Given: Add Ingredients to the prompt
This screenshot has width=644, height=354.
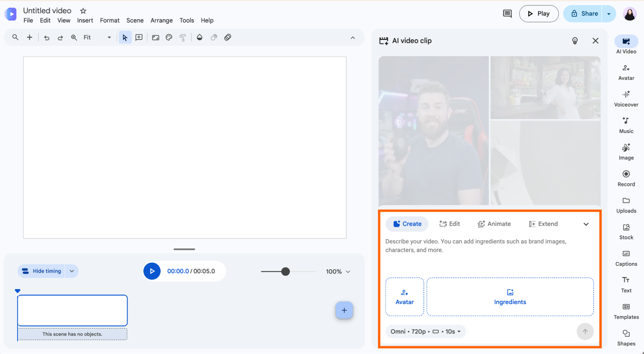Looking at the screenshot, I should (x=510, y=297).
